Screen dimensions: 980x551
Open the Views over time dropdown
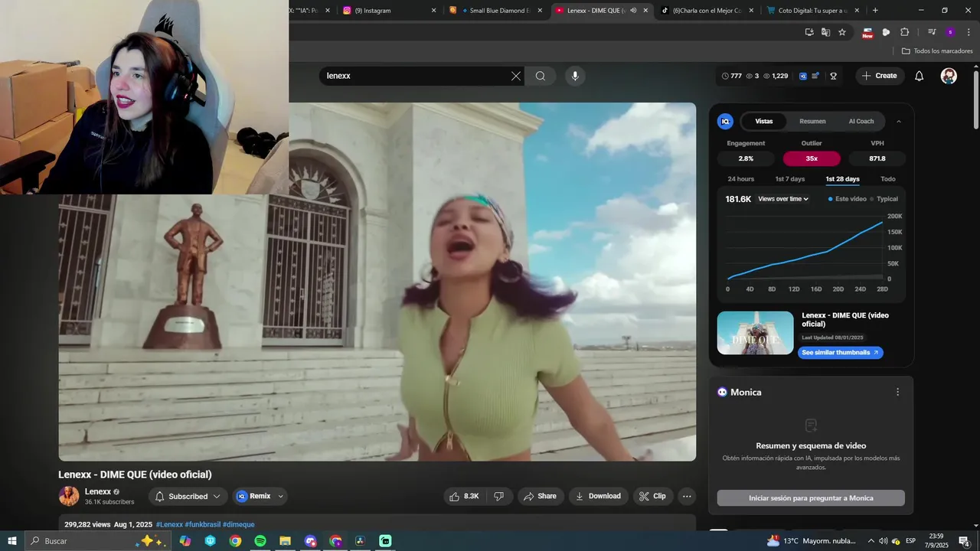(783, 199)
